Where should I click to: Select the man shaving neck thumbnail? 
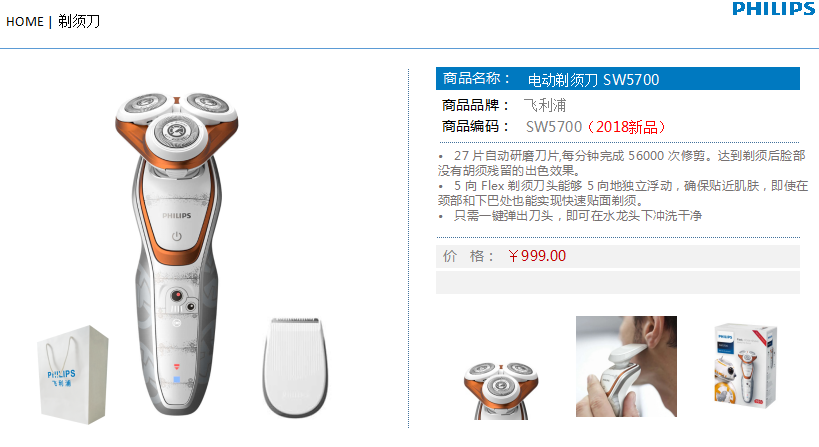click(x=626, y=366)
